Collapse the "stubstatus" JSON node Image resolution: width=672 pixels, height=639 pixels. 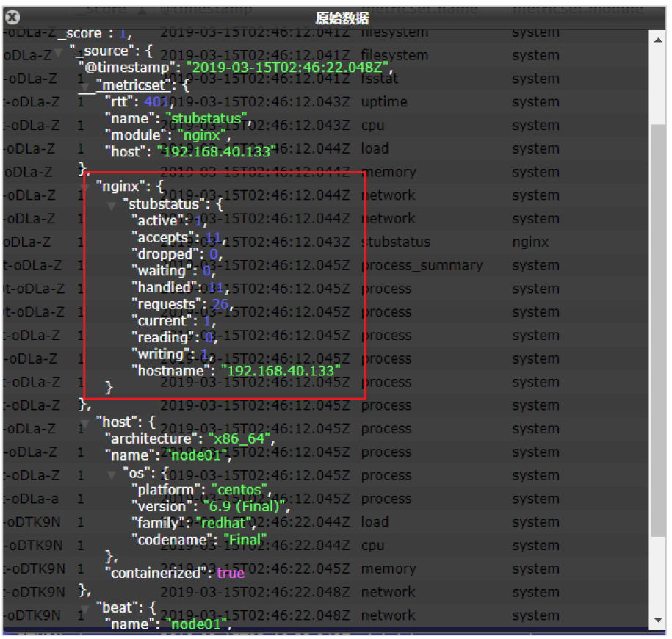pyautogui.click(x=112, y=205)
